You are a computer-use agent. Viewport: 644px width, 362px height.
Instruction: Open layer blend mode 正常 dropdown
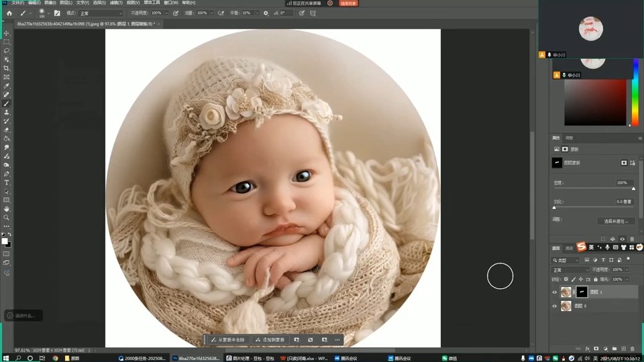coord(570,270)
